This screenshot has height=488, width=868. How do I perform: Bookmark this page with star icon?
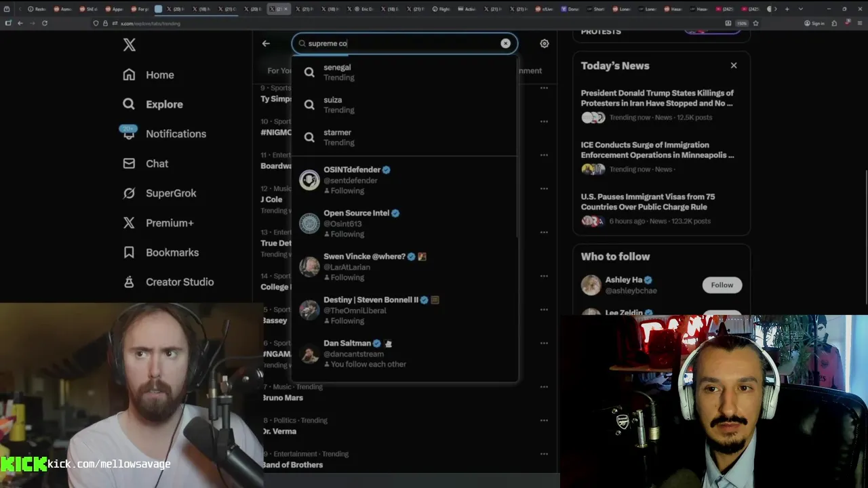(755, 23)
